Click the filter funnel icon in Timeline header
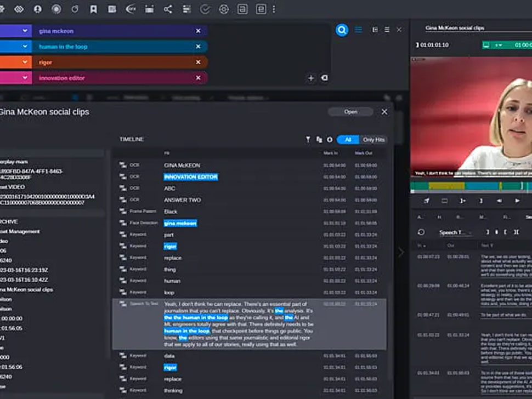Viewport: 532px width, 399px height. tap(308, 139)
